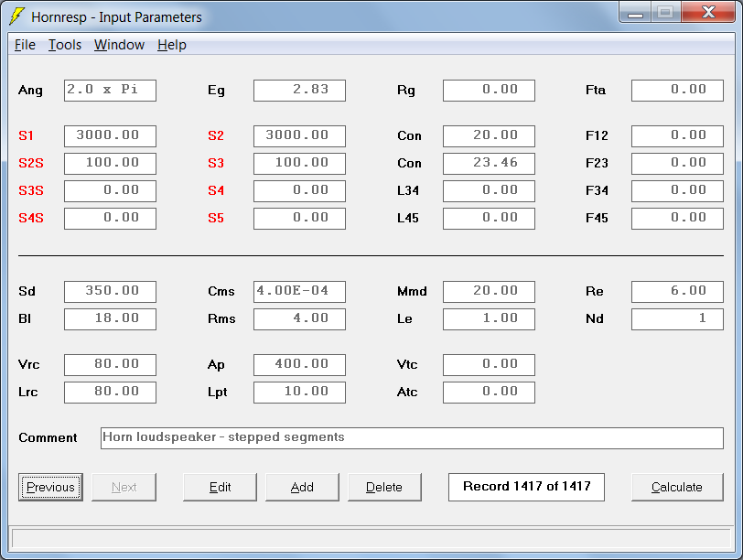Click the Comment text field
The height and width of the screenshot is (560, 743).
pyautogui.click(x=412, y=437)
